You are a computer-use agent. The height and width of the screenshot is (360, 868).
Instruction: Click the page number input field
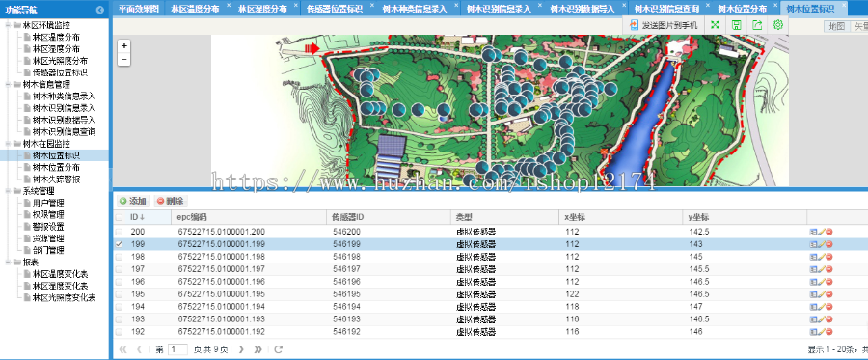point(178,349)
